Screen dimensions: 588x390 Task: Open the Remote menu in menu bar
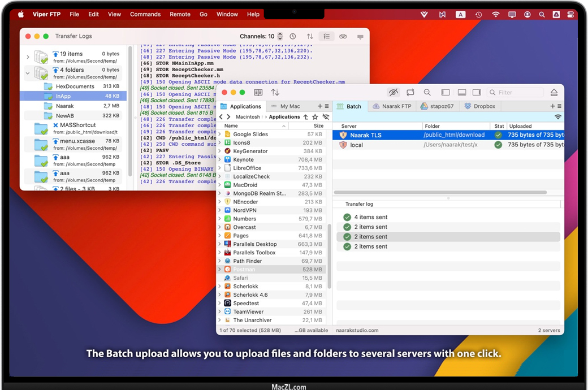click(180, 14)
